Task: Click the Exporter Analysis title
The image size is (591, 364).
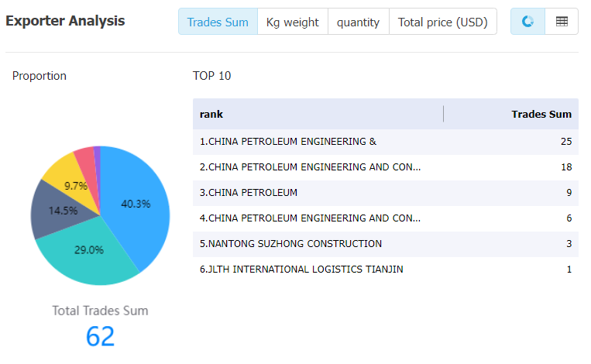Action: tap(65, 21)
